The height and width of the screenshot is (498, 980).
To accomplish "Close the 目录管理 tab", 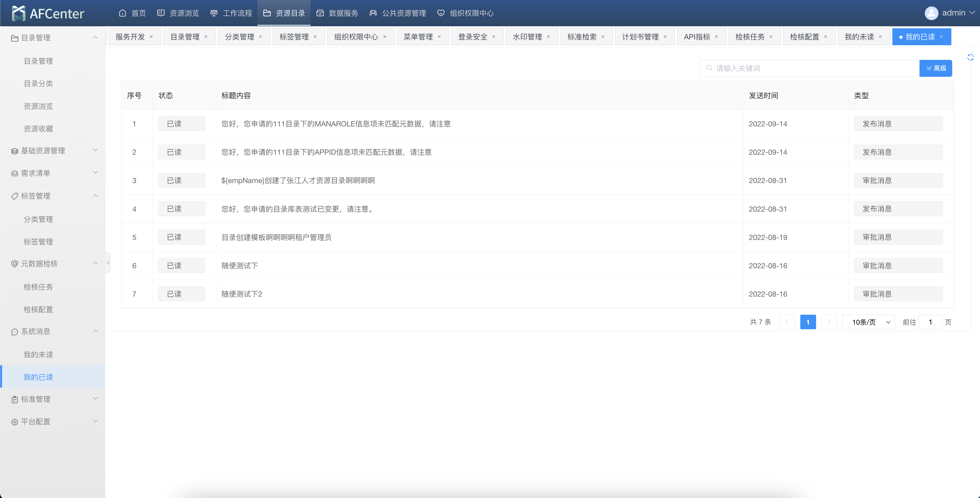I will tap(206, 37).
